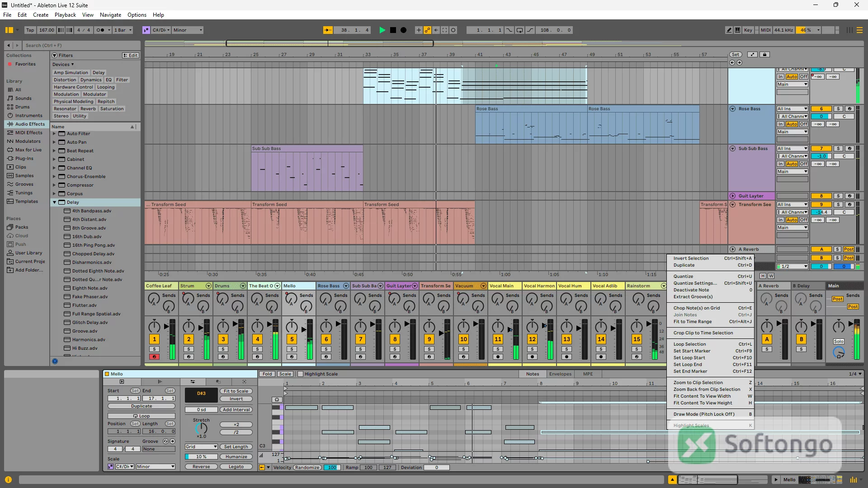Screen dimensions: 868x488
Task: Expand the Auto Filter device folder
Action: tap(54, 134)
